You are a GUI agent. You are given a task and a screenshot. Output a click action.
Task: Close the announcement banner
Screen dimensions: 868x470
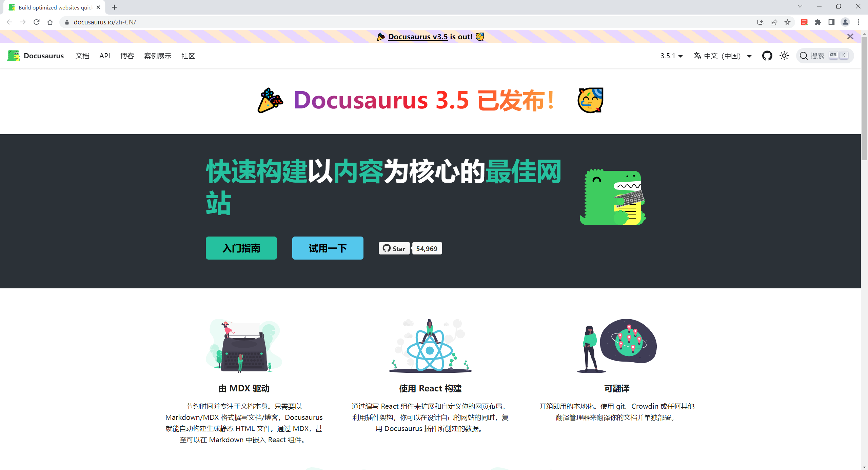850,37
